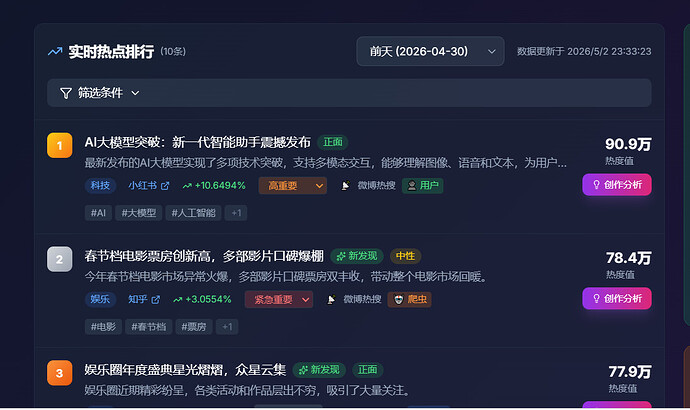The height and width of the screenshot is (410, 690).
Task: Click the 微博热搜 label in the AI大模型 row
Action: (376, 186)
